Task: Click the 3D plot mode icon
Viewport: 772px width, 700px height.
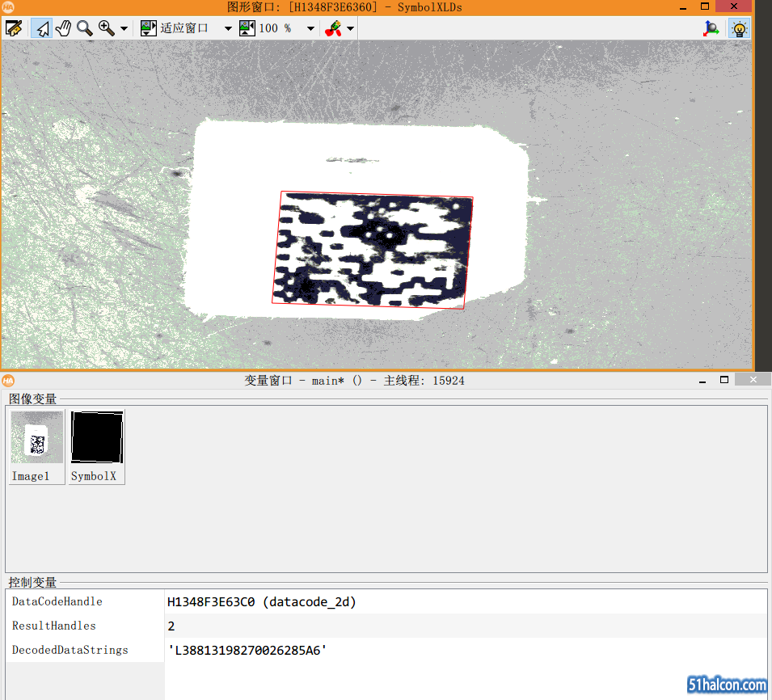Action: click(711, 28)
